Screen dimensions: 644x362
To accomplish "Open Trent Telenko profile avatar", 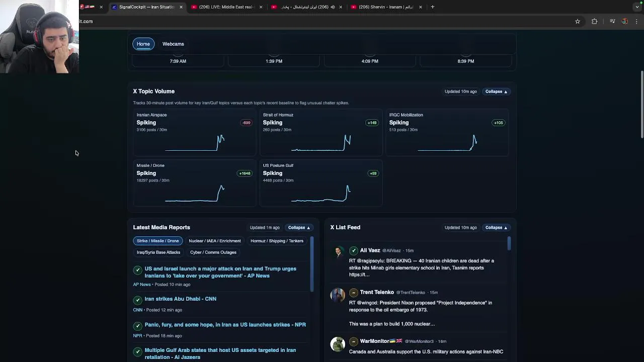I will click(338, 295).
